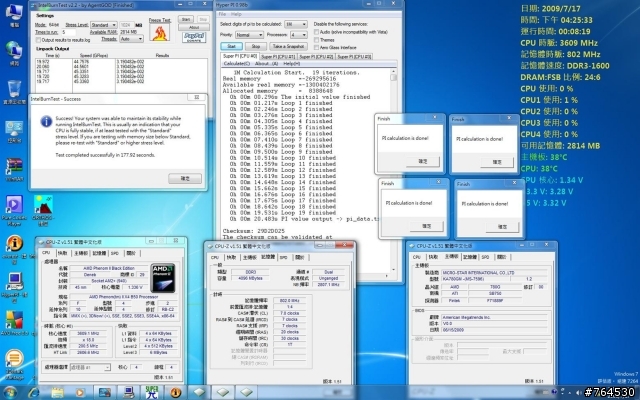Launch the ORTHOS desktop shortcut

43,210
